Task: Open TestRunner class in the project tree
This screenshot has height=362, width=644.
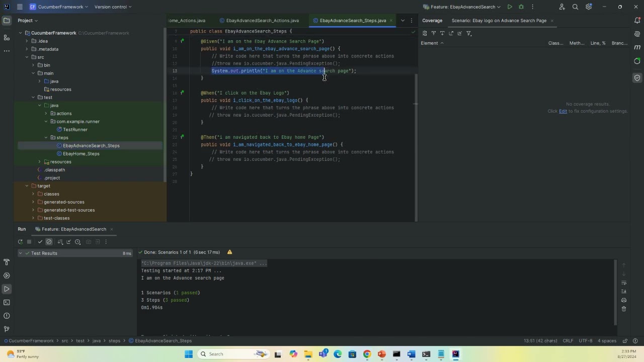Action: [x=72, y=130]
